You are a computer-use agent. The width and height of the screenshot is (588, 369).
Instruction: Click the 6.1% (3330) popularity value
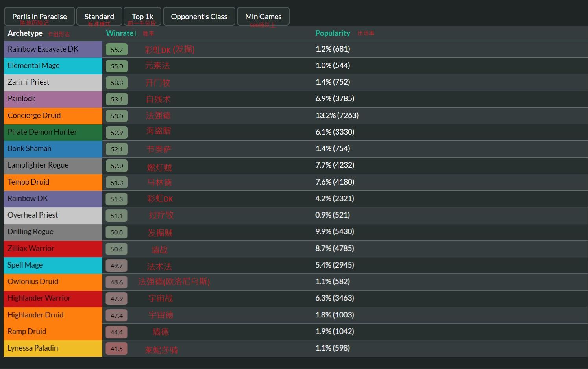[x=335, y=132]
